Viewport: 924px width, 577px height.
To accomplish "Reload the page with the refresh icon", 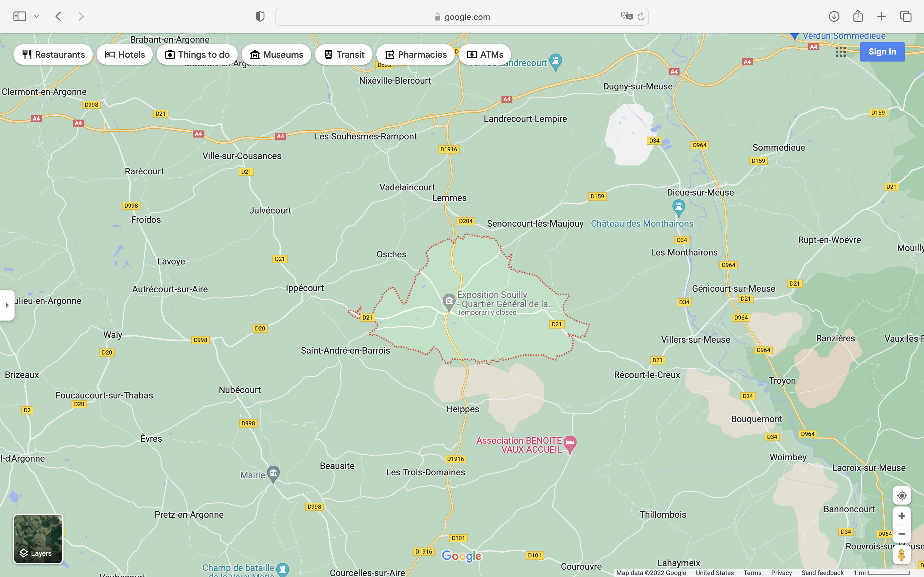I will pyautogui.click(x=641, y=16).
